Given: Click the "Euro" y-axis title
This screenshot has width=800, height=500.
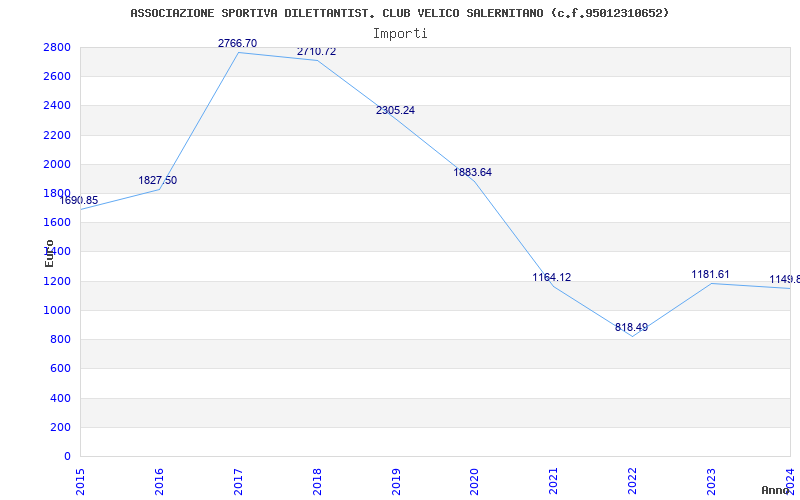Looking at the screenshot, I should (x=49, y=254).
